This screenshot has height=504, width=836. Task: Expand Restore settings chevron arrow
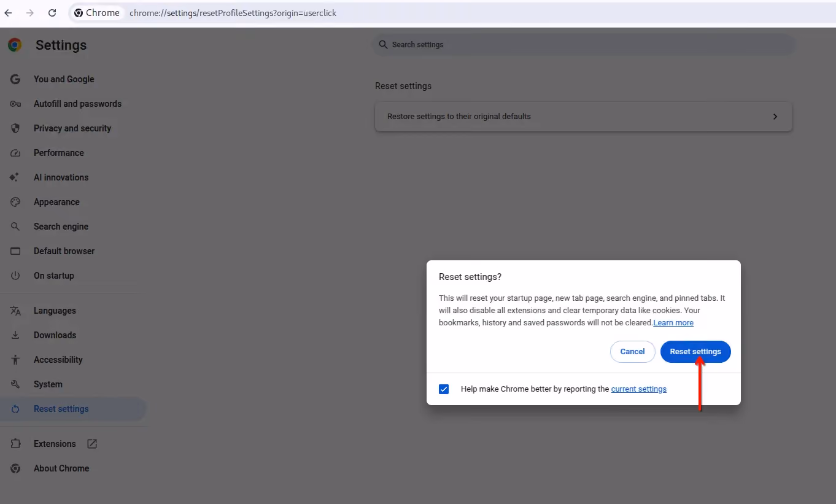click(775, 117)
